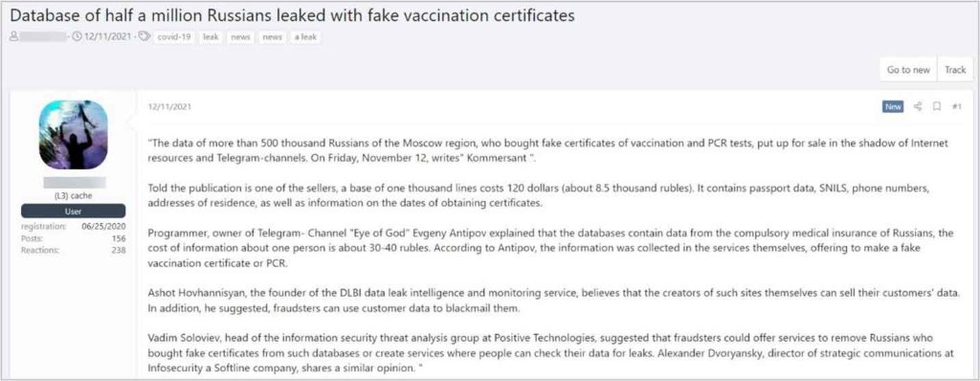
Task: Jump to new posts with Go to new
Action: pyautogui.click(x=908, y=70)
